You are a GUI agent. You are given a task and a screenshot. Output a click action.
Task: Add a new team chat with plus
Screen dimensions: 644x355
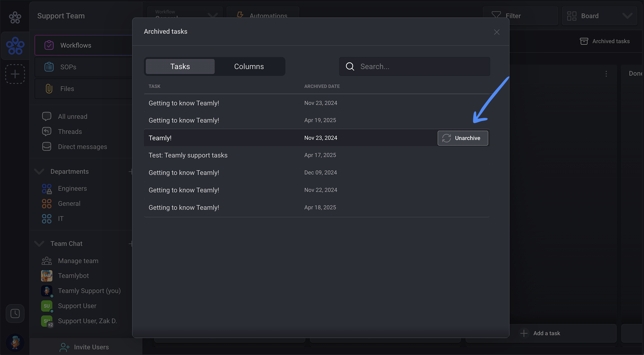[x=130, y=244]
